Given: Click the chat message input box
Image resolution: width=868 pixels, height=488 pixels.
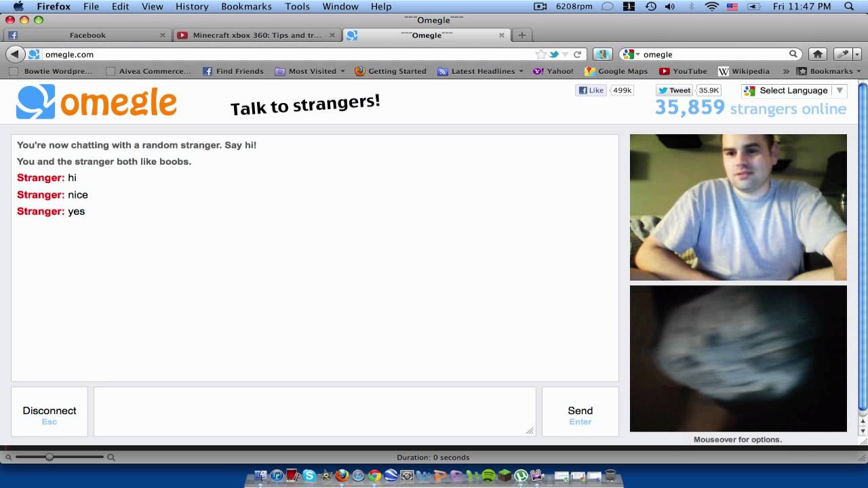Looking at the screenshot, I should 314,411.
